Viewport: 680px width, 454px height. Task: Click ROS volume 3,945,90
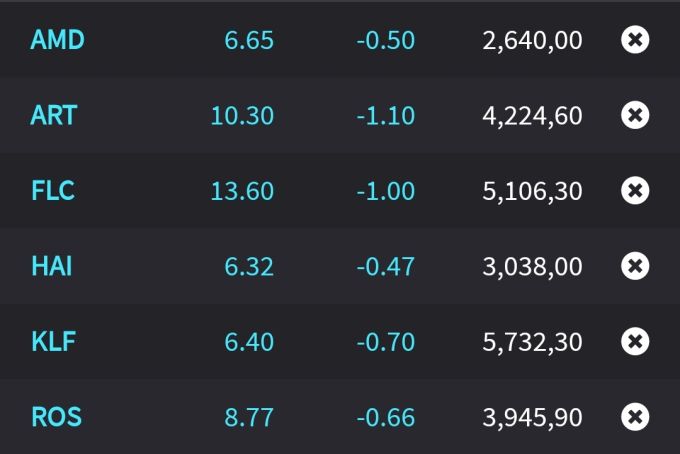tap(532, 417)
